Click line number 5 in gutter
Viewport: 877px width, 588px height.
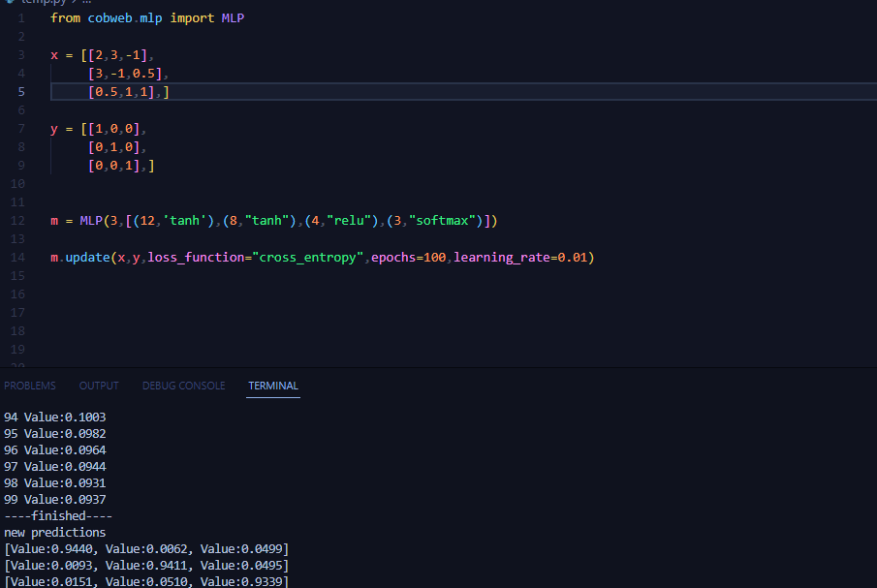(21, 92)
